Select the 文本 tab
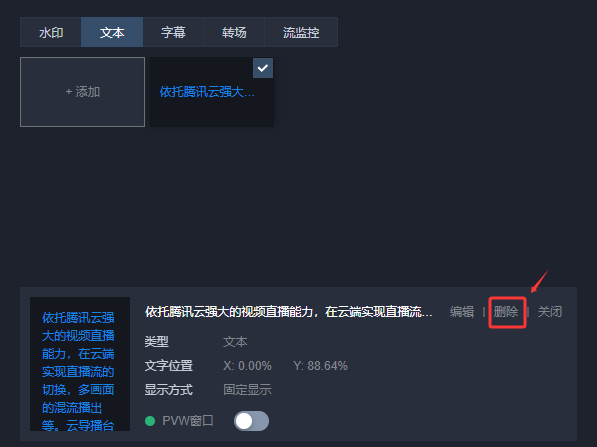Viewport: 597px width, 447px height. [112, 32]
